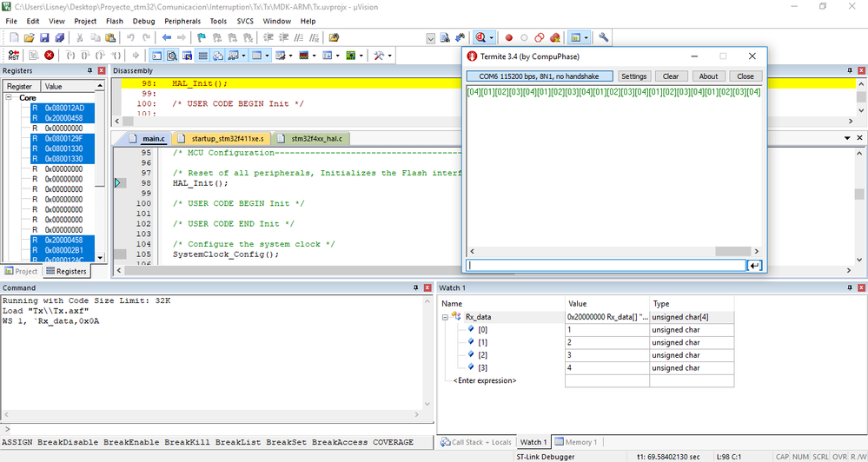Toggle the Command Window toolbar button
This screenshot has width=868, height=462.
pyautogui.click(x=157, y=56)
